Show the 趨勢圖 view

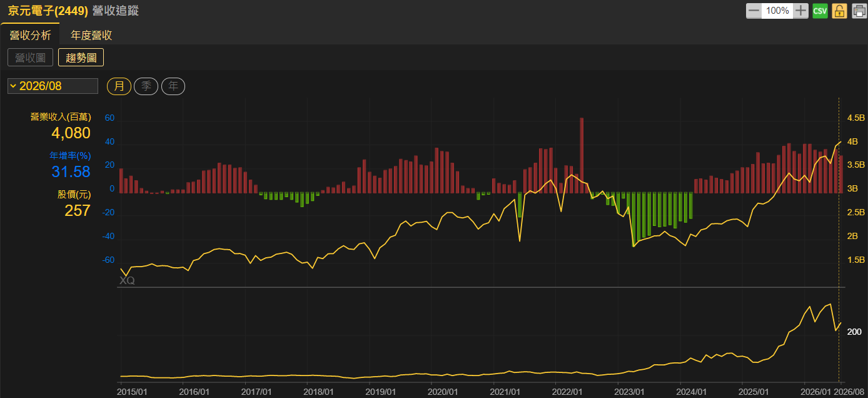point(81,58)
